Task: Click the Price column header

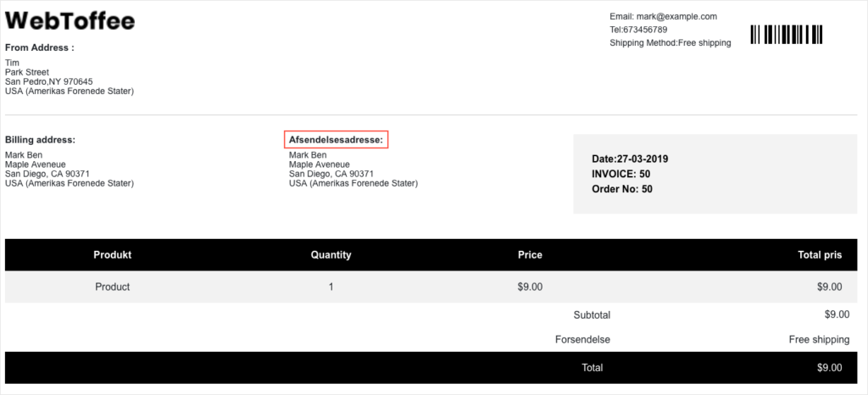Action: [530, 255]
